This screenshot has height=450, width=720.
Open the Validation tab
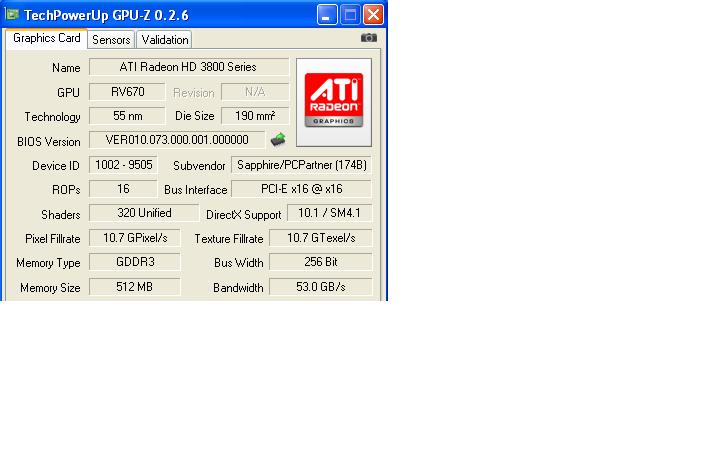(x=164, y=40)
